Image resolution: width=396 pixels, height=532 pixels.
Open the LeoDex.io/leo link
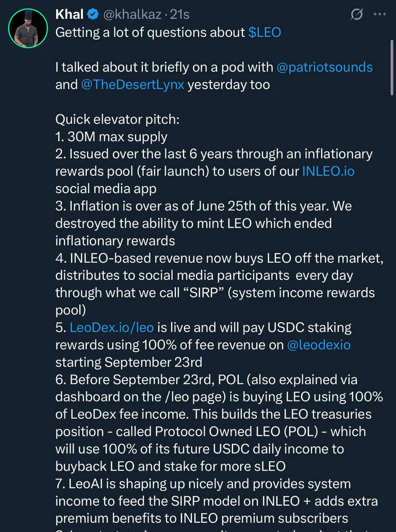[112, 327]
